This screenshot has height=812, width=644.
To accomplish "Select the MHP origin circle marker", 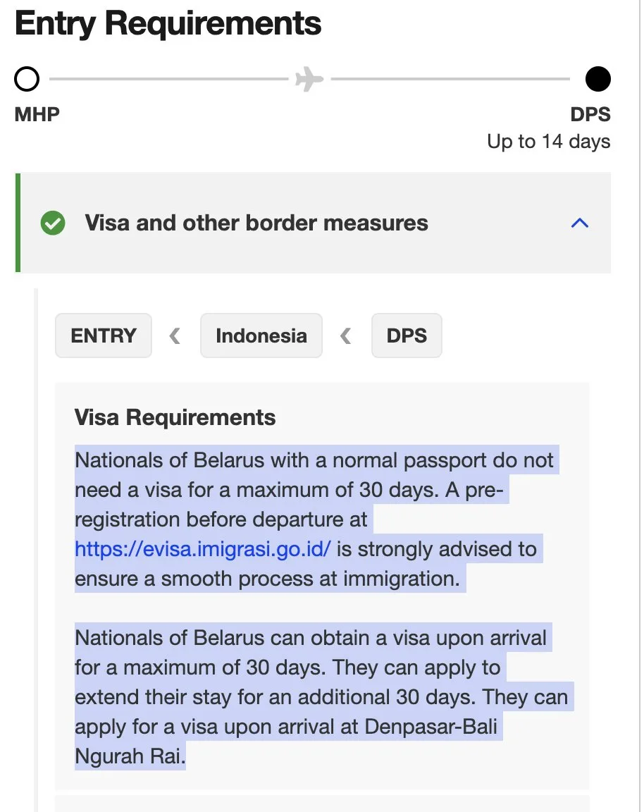I will pos(27,79).
